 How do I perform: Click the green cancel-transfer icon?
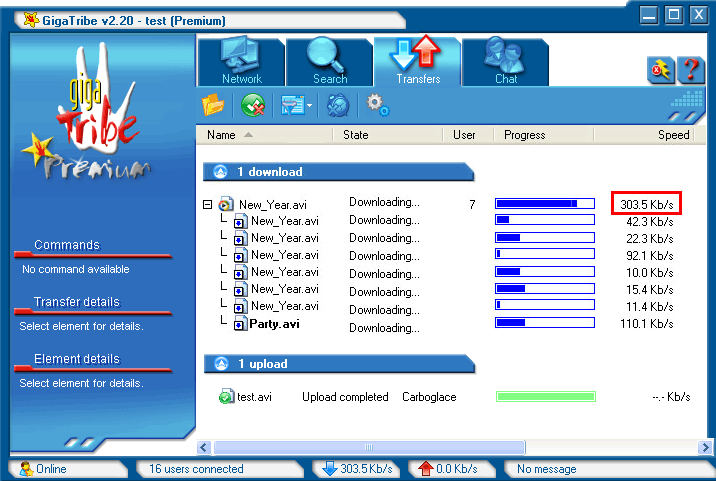tap(253, 105)
